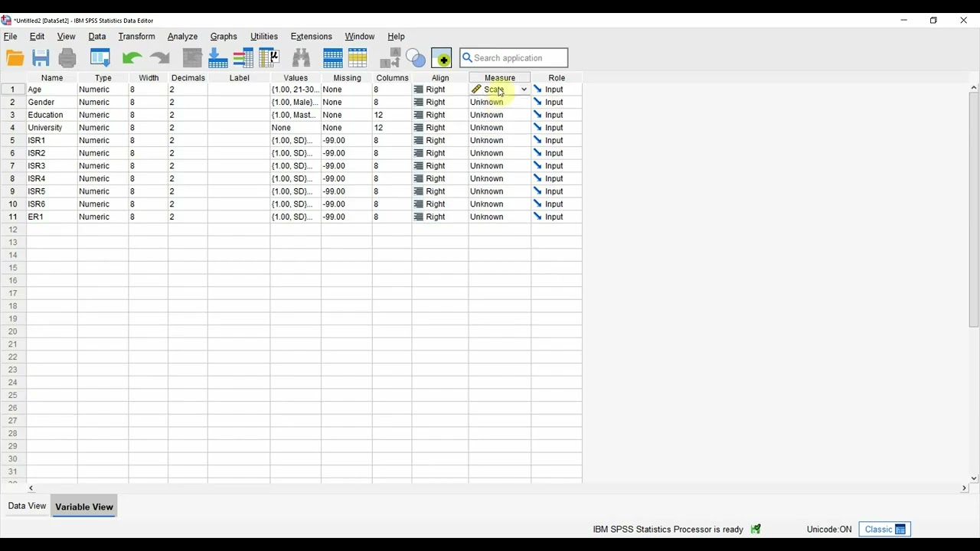Open the View menu
980x551 pixels.
[x=67, y=37]
